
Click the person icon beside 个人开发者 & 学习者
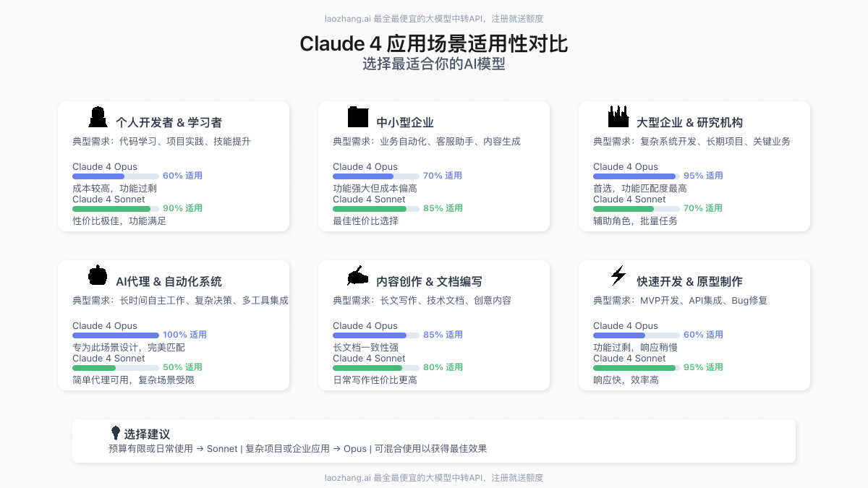click(98, 117)
